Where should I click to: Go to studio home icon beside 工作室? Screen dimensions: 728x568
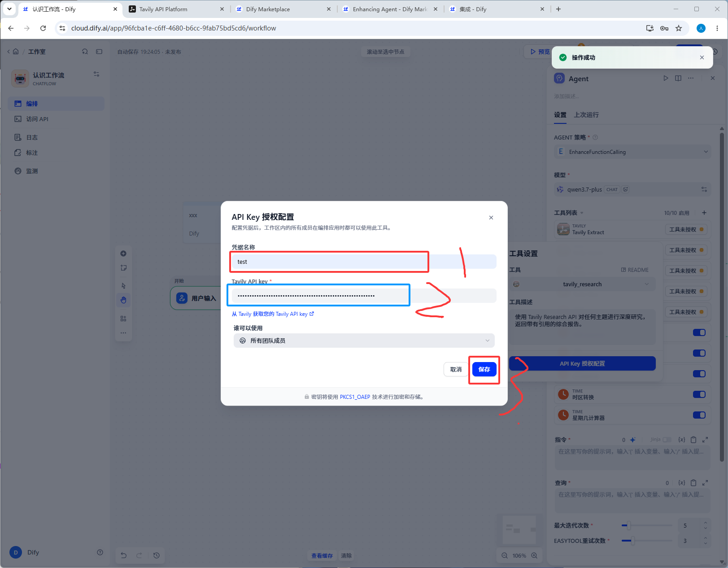tap(16, 52)
